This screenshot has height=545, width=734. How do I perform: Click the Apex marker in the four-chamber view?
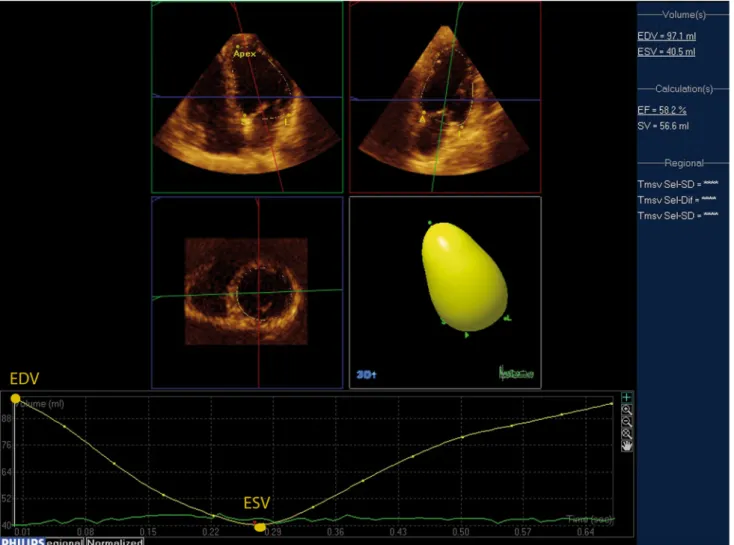(x=244, y=53)
